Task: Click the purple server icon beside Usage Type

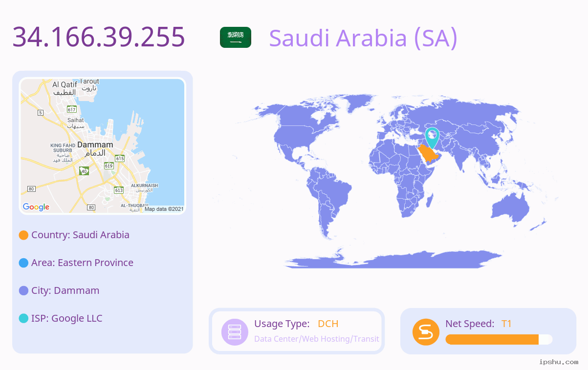Action: (x=235, y=332)
